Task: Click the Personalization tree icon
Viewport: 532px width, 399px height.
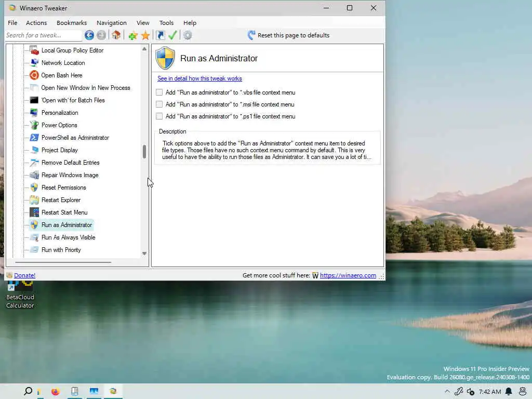Action: [x=34, y=113]
